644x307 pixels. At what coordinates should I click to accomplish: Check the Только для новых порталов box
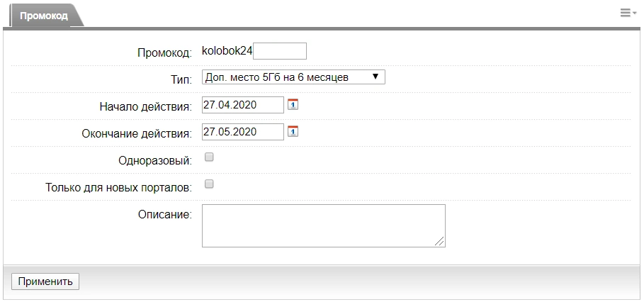(209, 184)
